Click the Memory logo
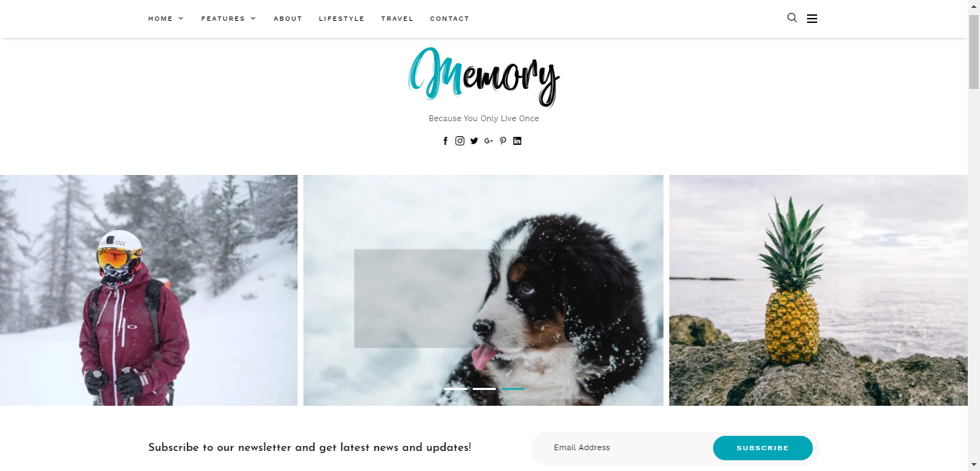Image resolution: width=980 pixels, height=471 pixels. pos(484,76)
